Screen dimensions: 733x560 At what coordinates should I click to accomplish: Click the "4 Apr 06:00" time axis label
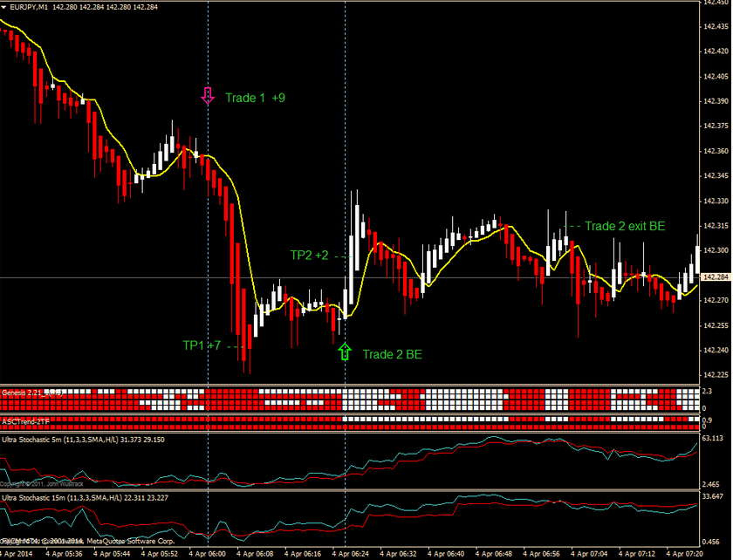(x=207, y=554)
